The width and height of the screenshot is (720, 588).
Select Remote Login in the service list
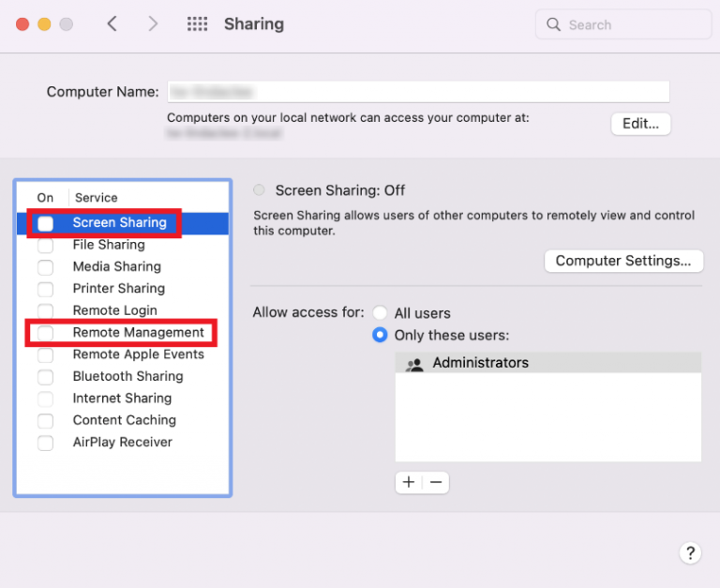[x=114, y=310]
